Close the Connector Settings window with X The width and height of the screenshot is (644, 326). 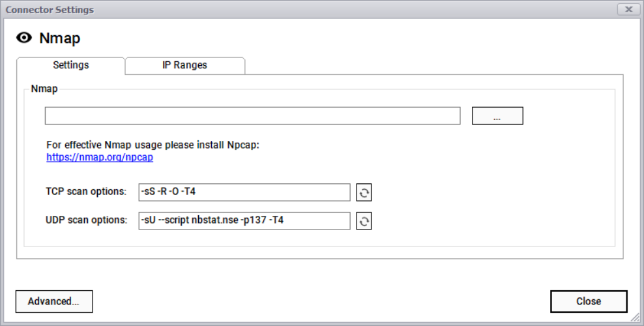point(628,10)
